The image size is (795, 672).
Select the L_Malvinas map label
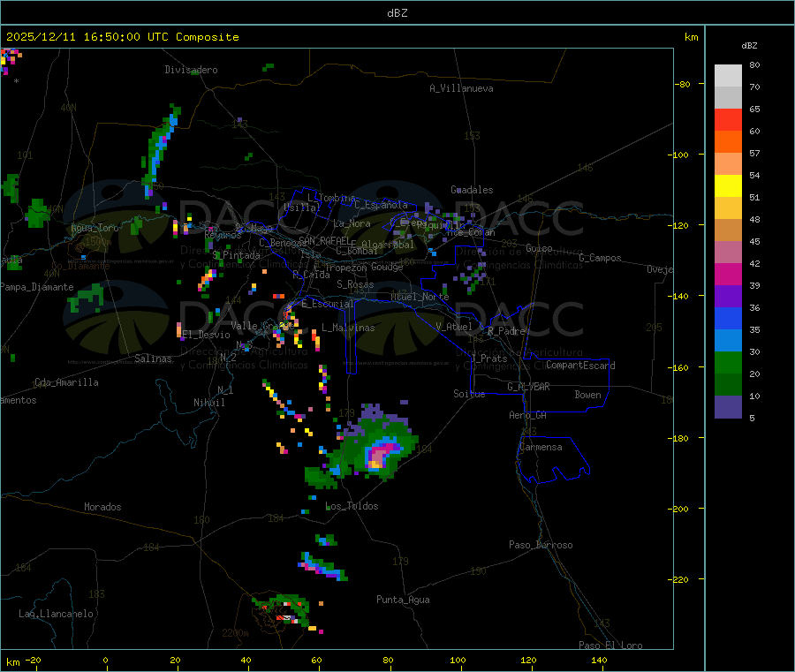(348, 328)
